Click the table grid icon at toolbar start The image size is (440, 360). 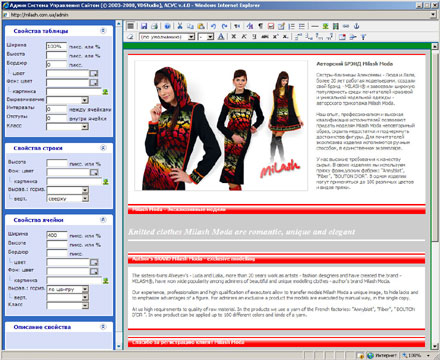131,26
